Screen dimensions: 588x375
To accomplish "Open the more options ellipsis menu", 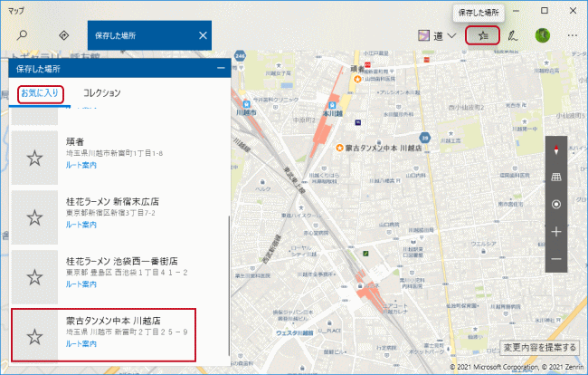I will (x=573, y=35).
